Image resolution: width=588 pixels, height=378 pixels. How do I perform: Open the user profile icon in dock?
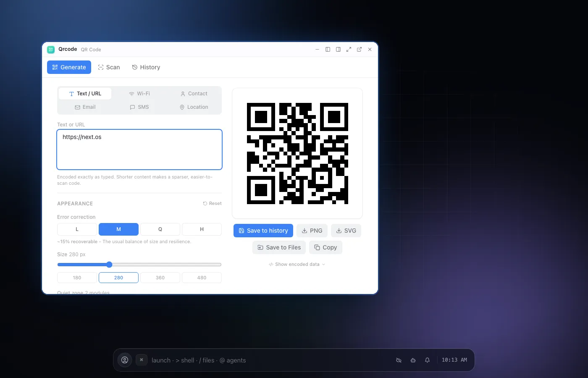(x=125, y=360)
